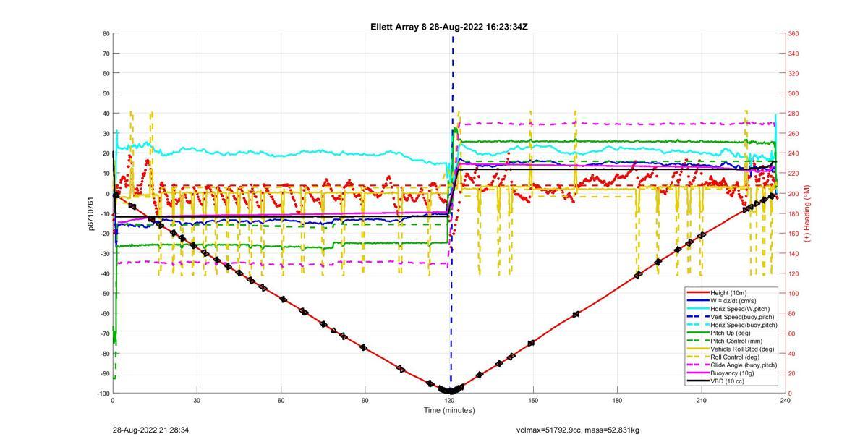
Task: Click the '28-Aug-2022 21:28:34' timestamp footer
Action: pyautogui.click(x=150, y=430)
